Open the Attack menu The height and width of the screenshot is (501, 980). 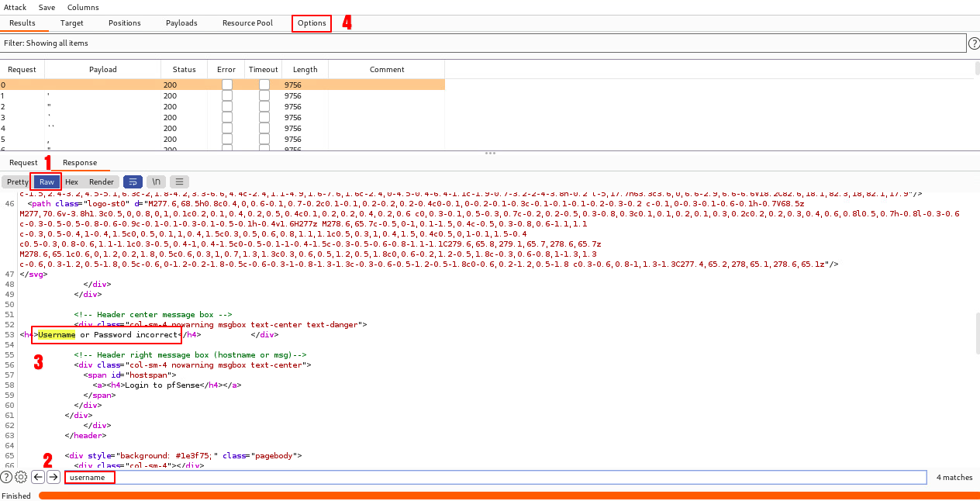[x=15, y=7]
